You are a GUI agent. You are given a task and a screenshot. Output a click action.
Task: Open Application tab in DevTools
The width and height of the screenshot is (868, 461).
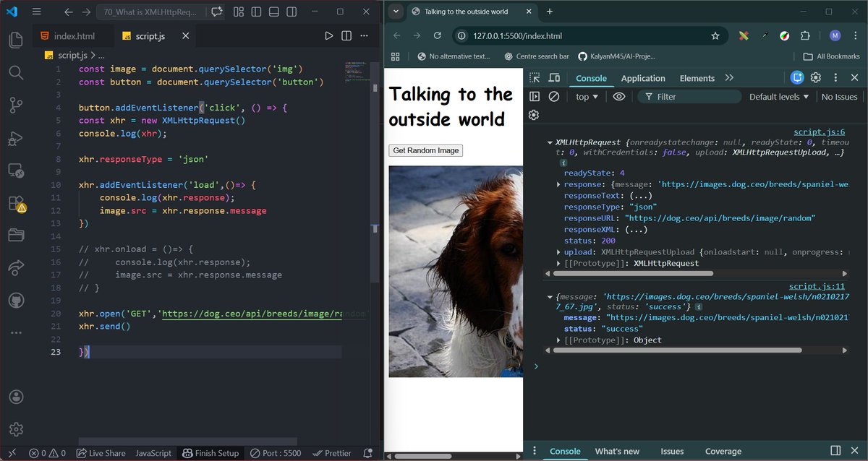(x=643, y=78)
